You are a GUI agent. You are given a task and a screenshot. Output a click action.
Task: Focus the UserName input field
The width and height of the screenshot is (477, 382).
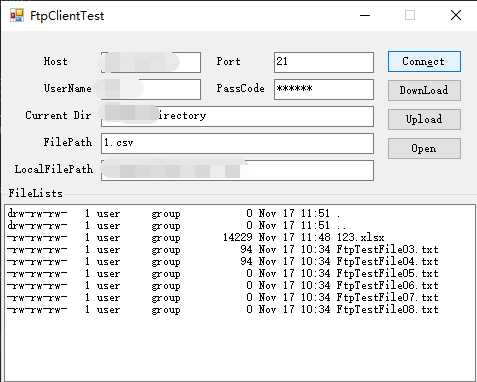click(x=151, y=89)
